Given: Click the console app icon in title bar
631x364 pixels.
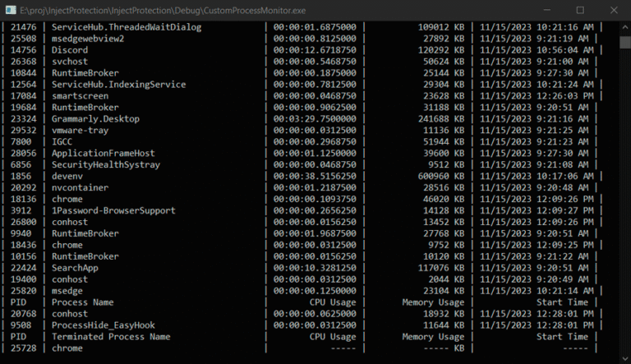Looking at the screenshot, I should click(x=11, y=10).
